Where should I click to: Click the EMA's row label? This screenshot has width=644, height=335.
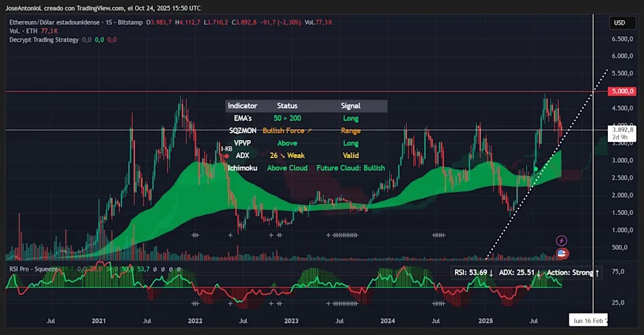pos(243,119)
